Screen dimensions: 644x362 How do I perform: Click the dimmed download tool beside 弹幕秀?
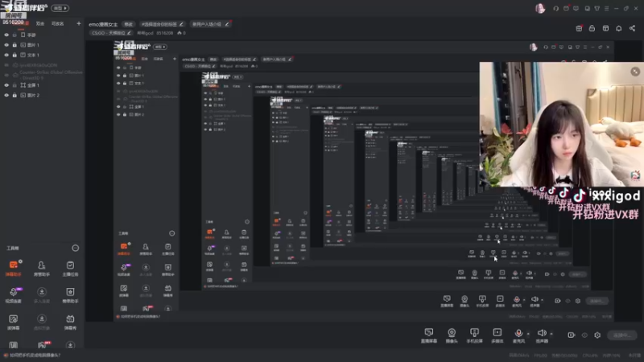(42, 322)
